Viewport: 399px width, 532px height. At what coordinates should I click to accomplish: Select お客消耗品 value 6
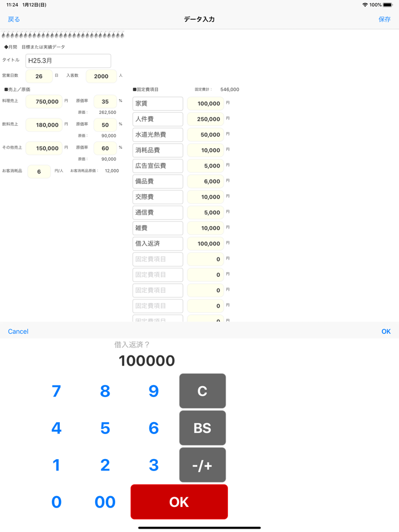point(39,171)
